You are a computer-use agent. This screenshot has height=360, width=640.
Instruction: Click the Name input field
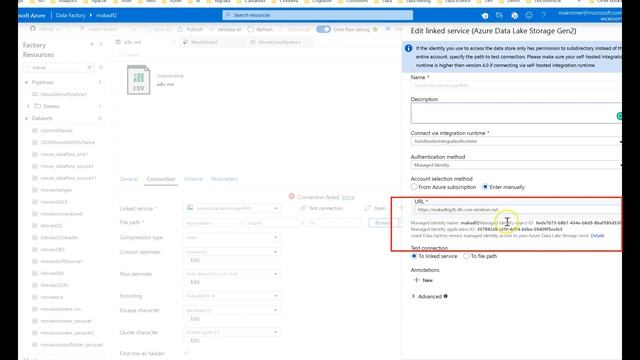(516, 85)
